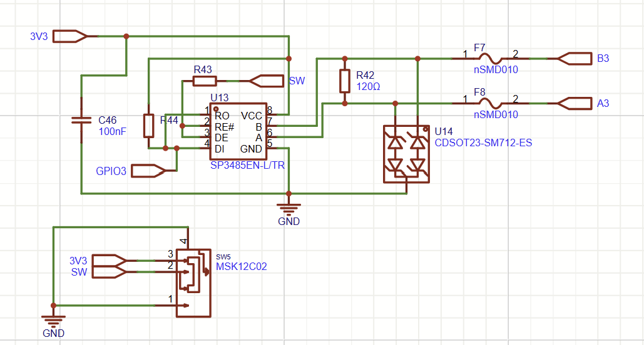Select the SP3485EN-L/TR part label
Image resolution: width=644 pixels, height=345 pixels.
pos(248,166)
